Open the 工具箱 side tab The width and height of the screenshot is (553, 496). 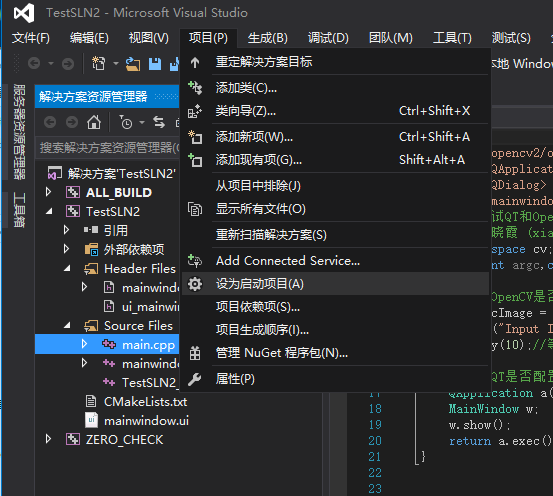click(19, 210)
